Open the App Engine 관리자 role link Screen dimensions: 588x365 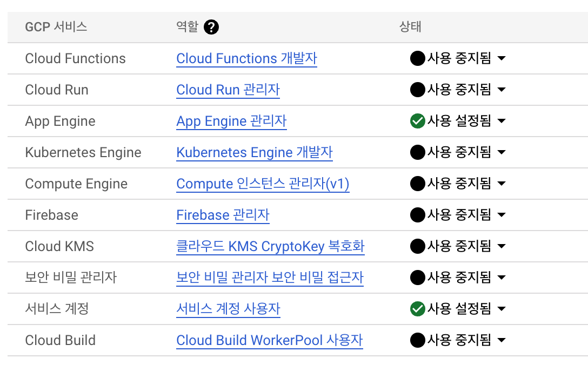[231, 121]
